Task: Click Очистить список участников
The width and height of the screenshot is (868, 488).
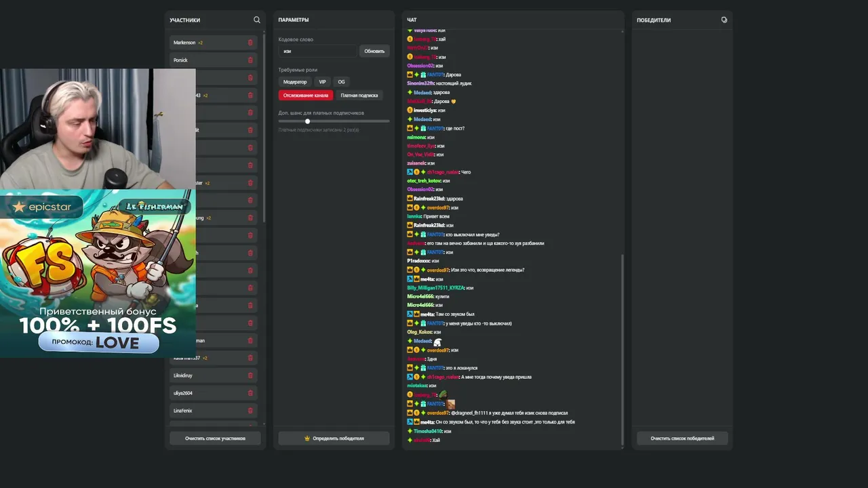Action: 215,439
